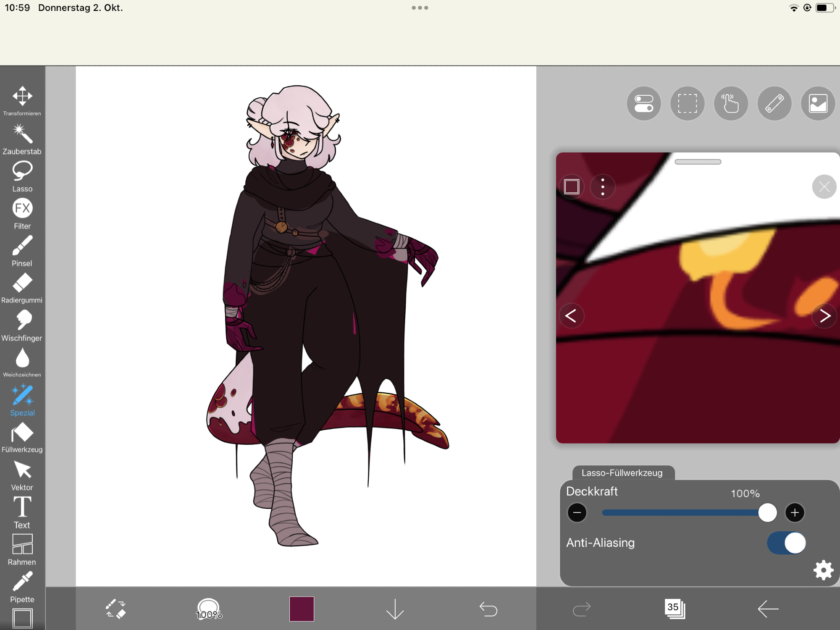This screenshot has height=630, width=840.
Task: Open reference window three-dot menu
Action: [603, 187]
